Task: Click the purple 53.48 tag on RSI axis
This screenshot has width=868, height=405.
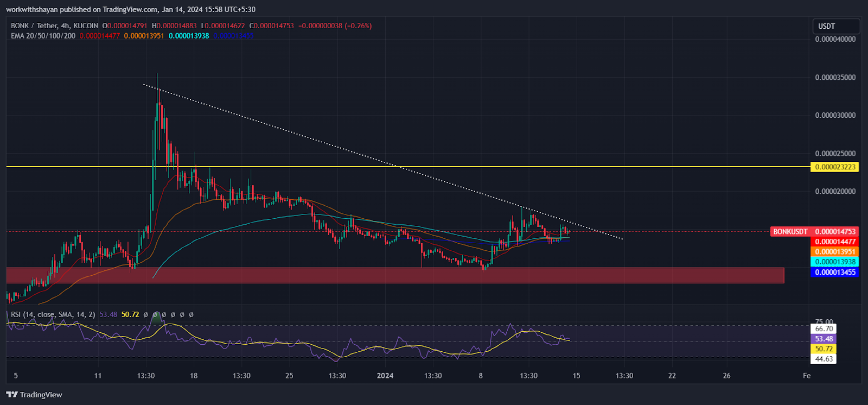Action: 824,339
